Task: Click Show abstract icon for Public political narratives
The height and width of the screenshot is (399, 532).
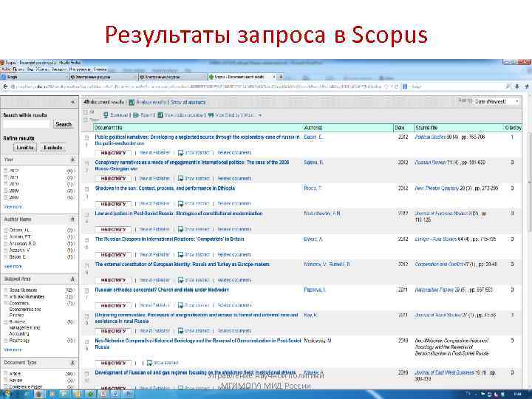Action: 180,153
